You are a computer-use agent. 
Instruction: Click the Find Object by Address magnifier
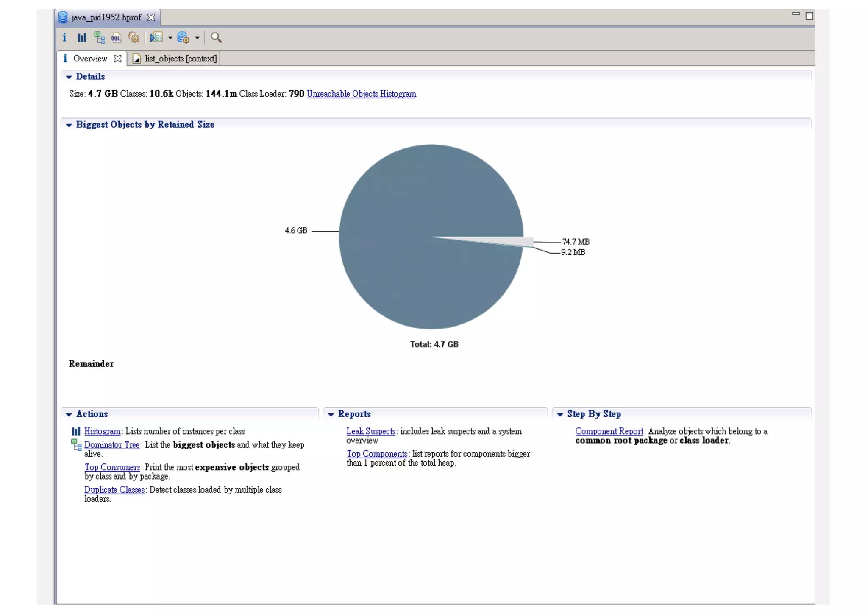pos(216,38)
